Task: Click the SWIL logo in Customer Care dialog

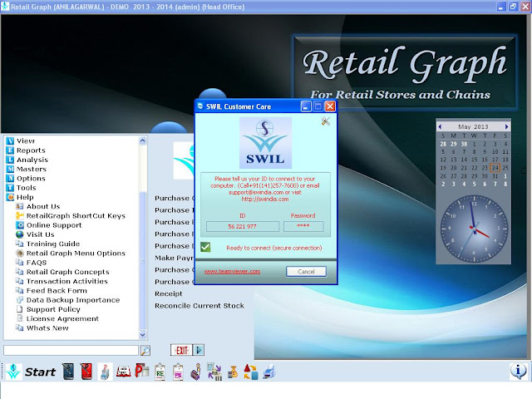Action: [265, 143]
